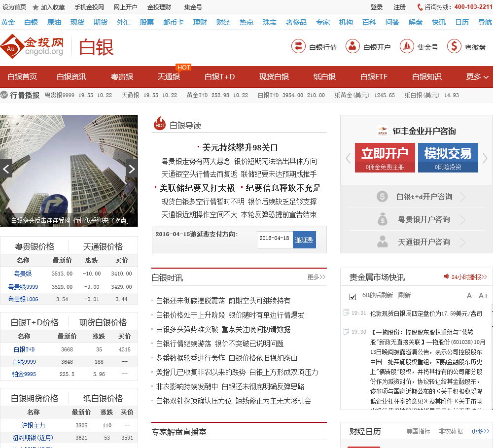Switch to 非农数据 tab in 财经日历

click(x=451, y=431)
